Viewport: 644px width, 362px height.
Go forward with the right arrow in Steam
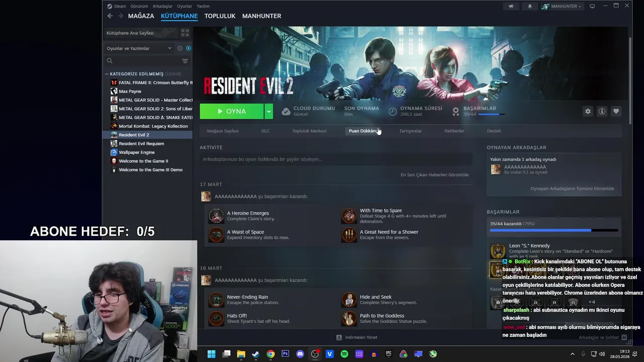click(120, 16)
